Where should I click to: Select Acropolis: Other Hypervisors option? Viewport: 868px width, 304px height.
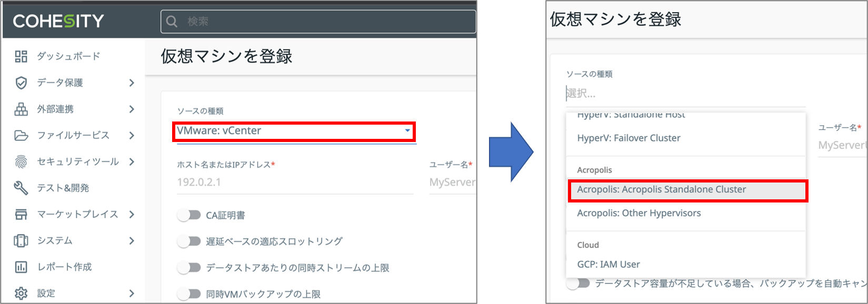686,214
